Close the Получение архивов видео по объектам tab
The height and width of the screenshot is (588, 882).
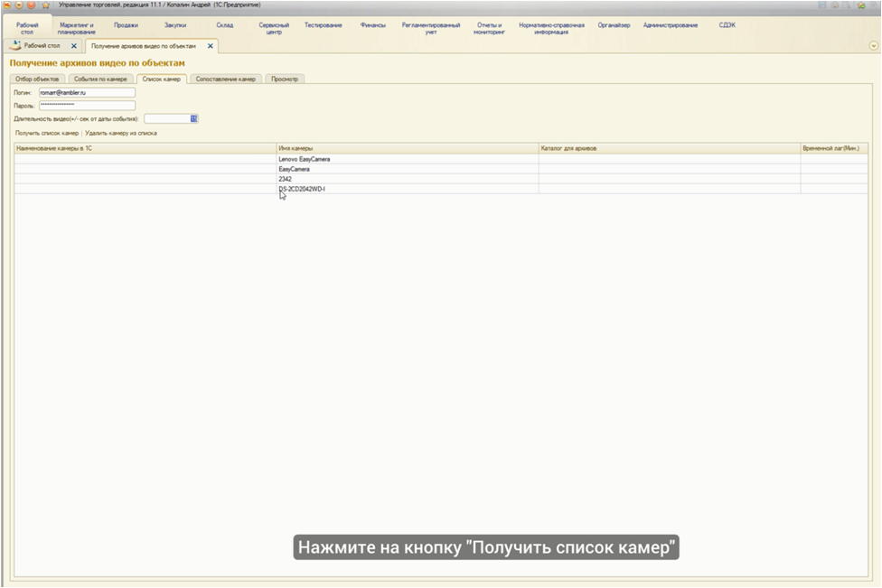pos(211,46)
